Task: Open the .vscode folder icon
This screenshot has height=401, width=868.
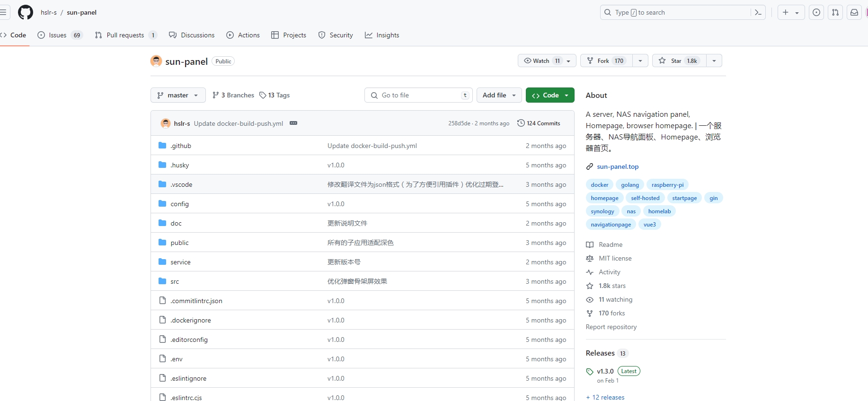Action: click(x=162, y=184)
